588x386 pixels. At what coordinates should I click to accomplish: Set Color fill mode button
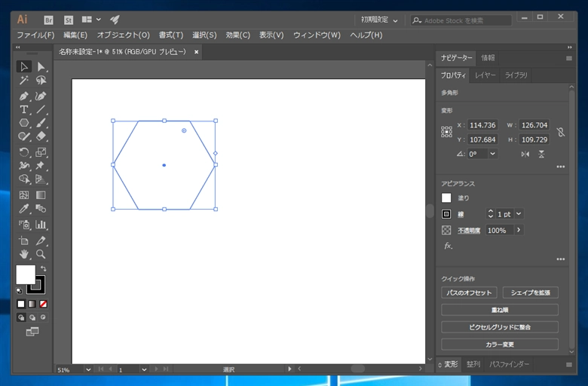tap(21, 304)
